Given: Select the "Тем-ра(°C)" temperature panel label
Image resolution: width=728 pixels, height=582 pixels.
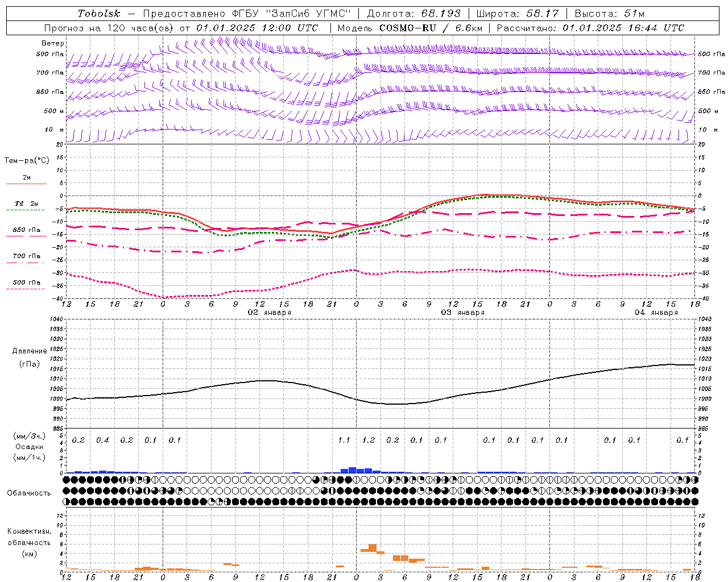Looking at the screenshot, I should point(27,161).
